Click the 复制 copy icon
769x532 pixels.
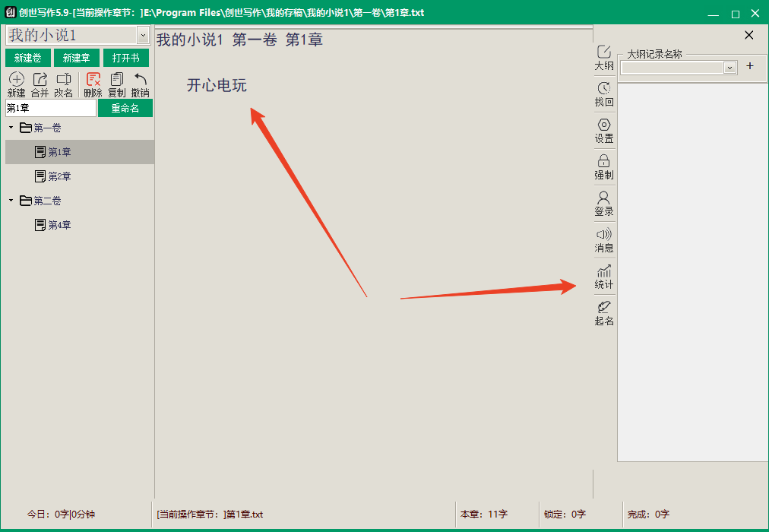[116, 80]
